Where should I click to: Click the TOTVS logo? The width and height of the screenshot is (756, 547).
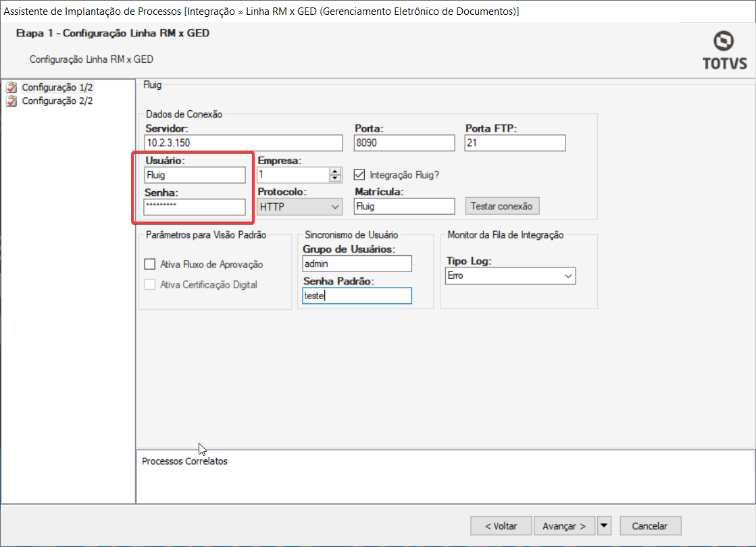[725, 50]
